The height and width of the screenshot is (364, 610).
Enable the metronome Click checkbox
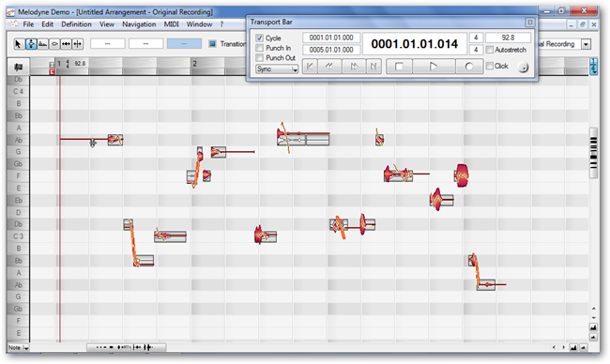(490, 66)
